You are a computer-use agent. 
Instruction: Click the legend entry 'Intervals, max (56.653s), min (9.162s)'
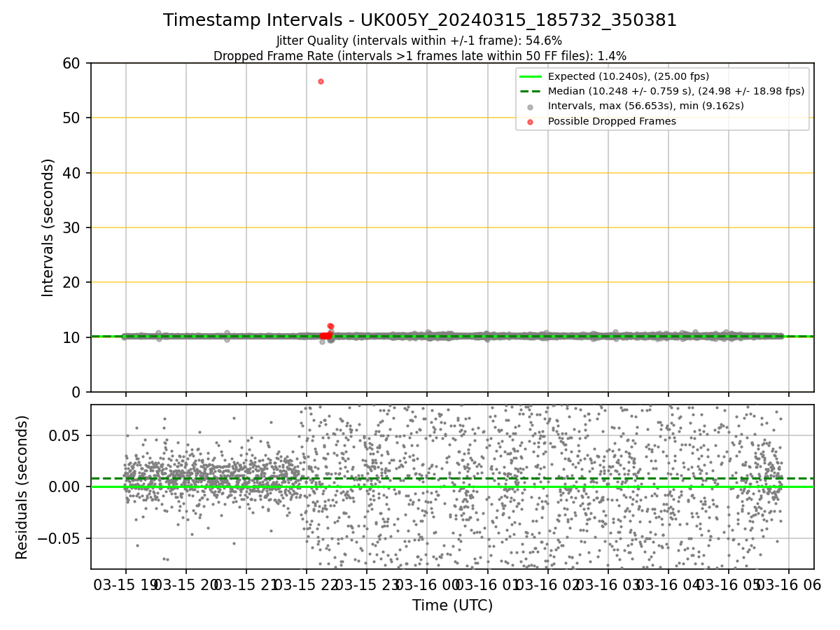[646, 106]
